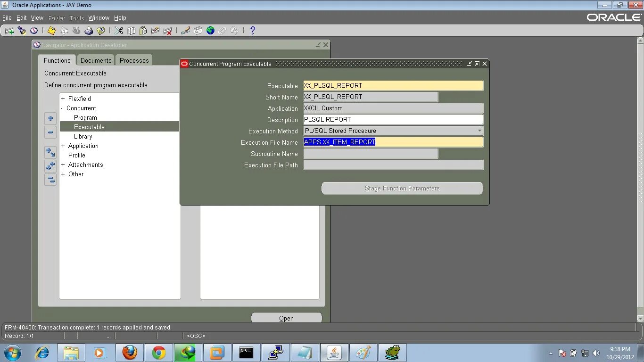Screen dimensions: 644x362
Task: Click the Executable name field
Action: pyautogui.click(x=393, y=86)
